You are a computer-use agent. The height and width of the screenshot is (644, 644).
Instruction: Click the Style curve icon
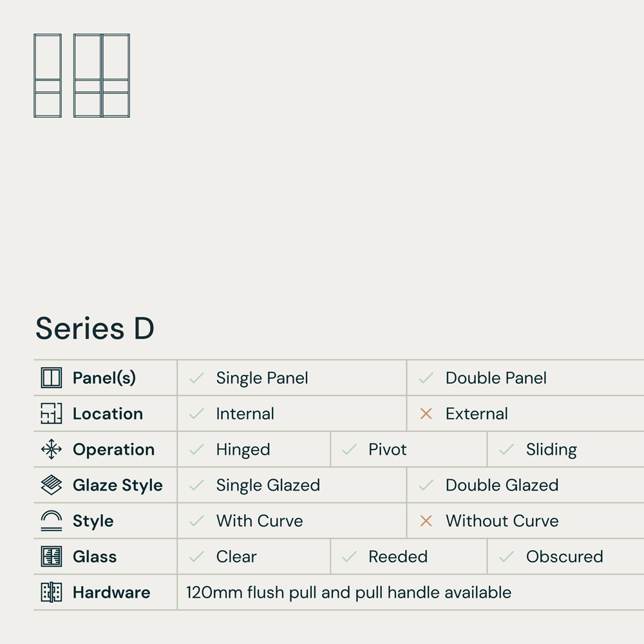click(x=52, y=520)
